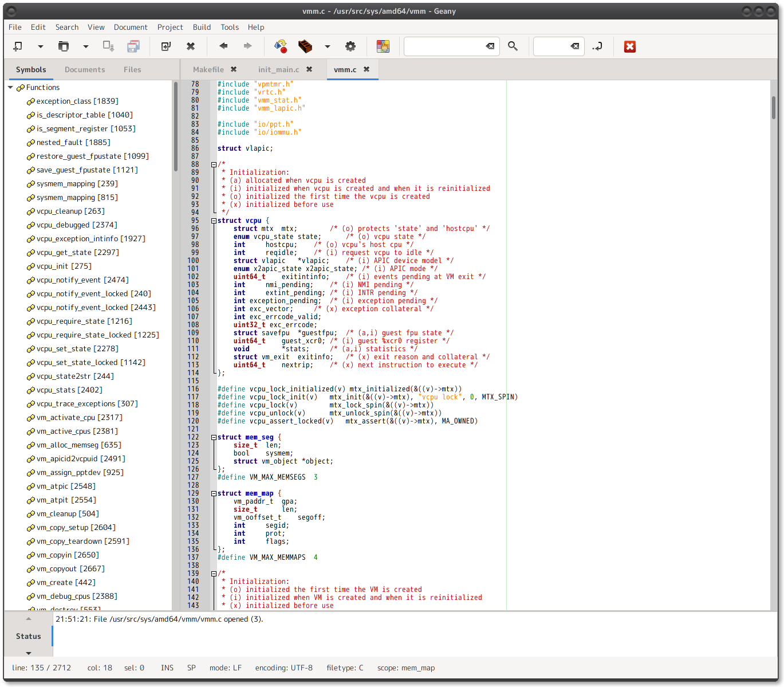Viewport: 784px width, 687px height.
Task: Click the Close current file toolbar icon
Action: point(191,46)
